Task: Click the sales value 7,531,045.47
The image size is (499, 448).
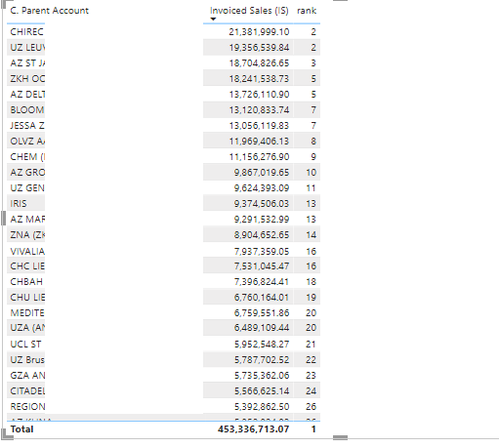Action: (262, 266)
